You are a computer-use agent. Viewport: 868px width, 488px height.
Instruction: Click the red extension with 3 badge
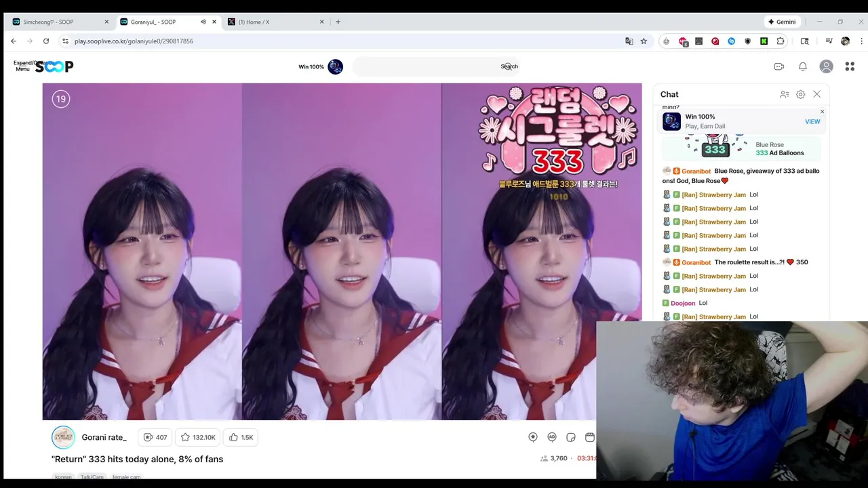coord(683,41)
